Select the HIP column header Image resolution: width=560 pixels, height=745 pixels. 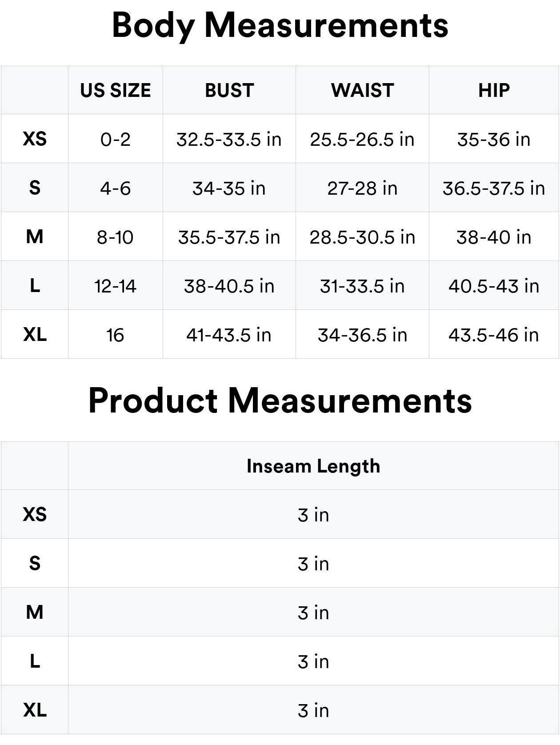(494, 90)
